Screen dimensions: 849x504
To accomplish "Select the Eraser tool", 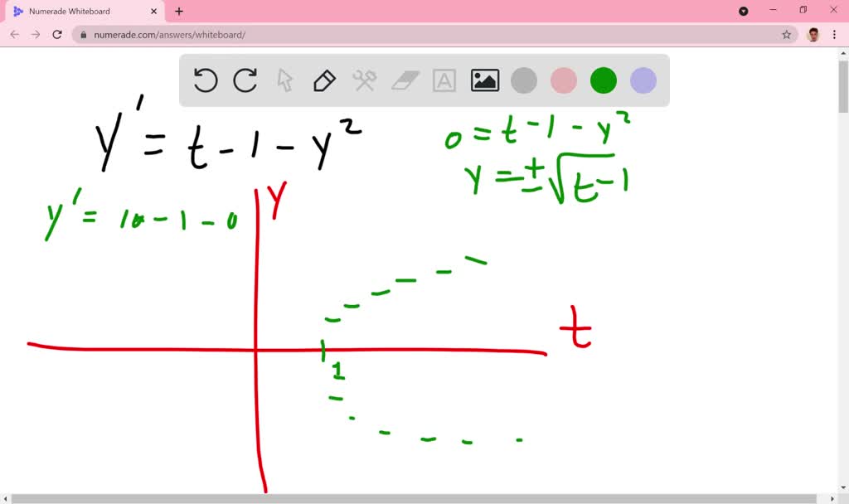I will (x=405, y=80).
